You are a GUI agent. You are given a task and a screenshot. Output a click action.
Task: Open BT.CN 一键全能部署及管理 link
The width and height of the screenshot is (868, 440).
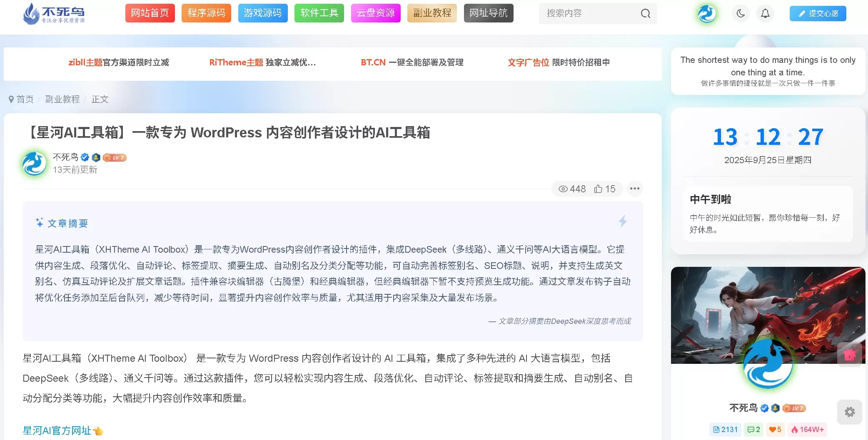412,62
